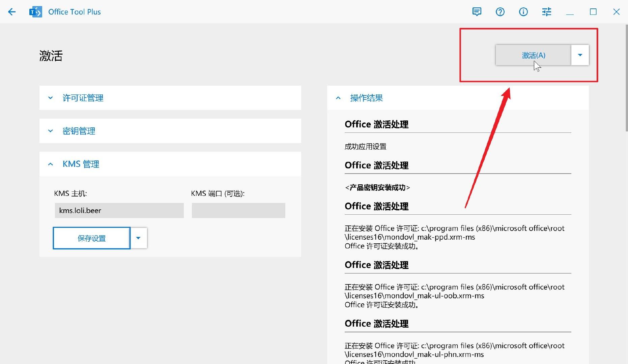Close the Office Tool Plus window
The width and height of the screenshot is (628, 364).
616,12
